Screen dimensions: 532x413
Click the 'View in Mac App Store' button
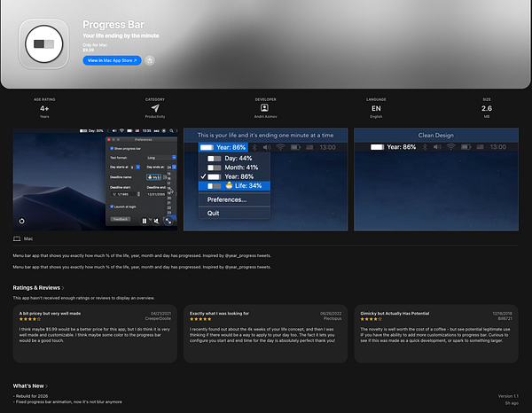click(112, 60)
